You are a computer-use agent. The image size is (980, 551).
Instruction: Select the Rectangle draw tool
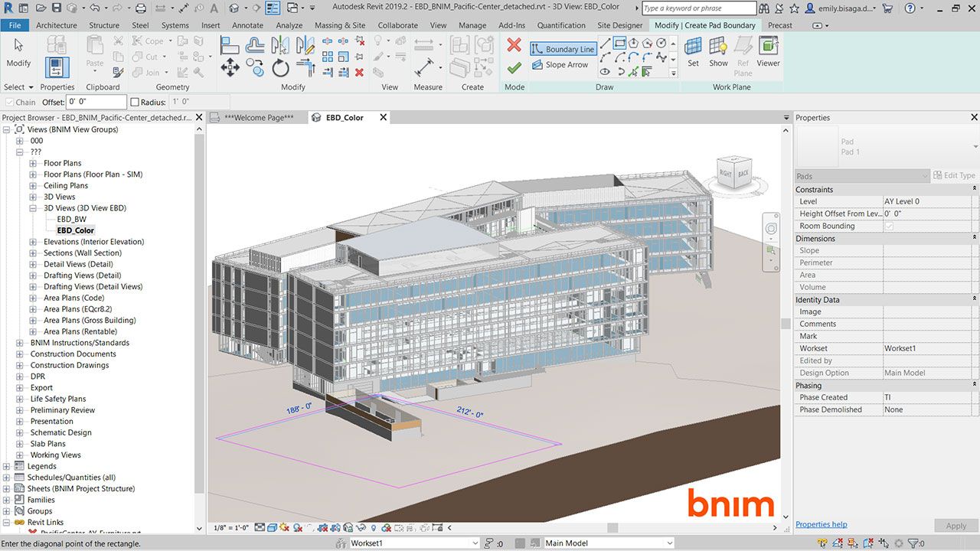tap(619, 43)
